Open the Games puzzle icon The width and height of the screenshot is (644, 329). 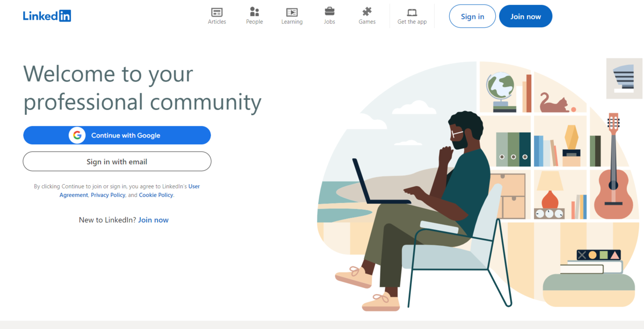[367, 11]
